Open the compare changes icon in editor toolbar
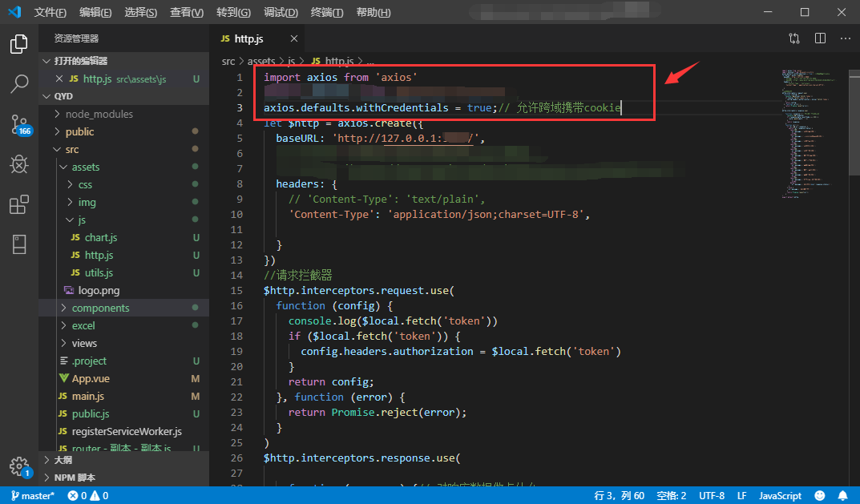The height and width of the screenshot is (504, 860). pyautogui.click(x=794, y=38)
